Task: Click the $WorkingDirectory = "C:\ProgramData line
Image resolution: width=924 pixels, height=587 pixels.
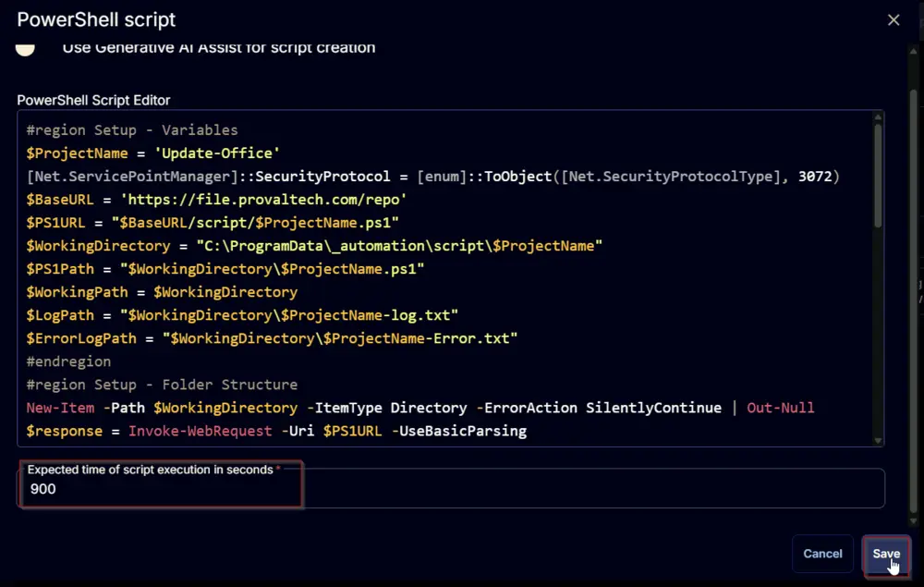Action: pos(314,246)
